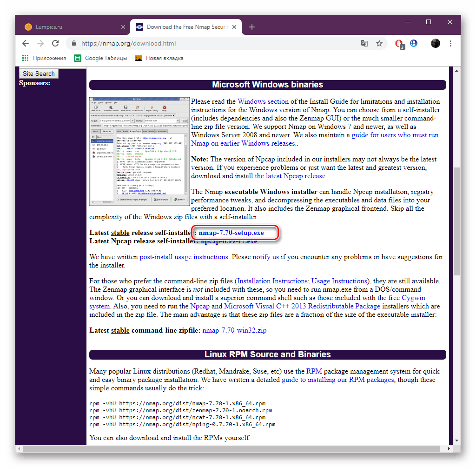
Task: Reload the current page
Action: click(55, 43)
